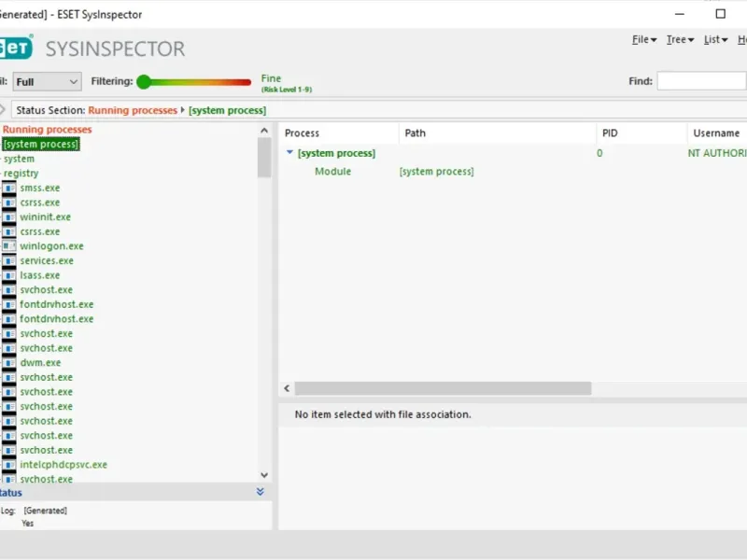Click the table horizontal scrollbar thumb
Viewport: 747px width, 560px height.
pos(443,388)
